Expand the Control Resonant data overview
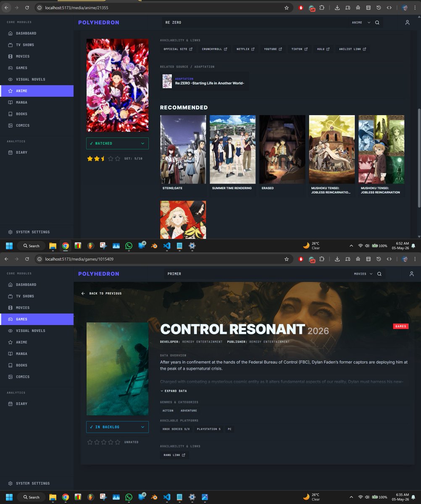The width and height of the screenshot is (421, 504). tap(174, 391)
